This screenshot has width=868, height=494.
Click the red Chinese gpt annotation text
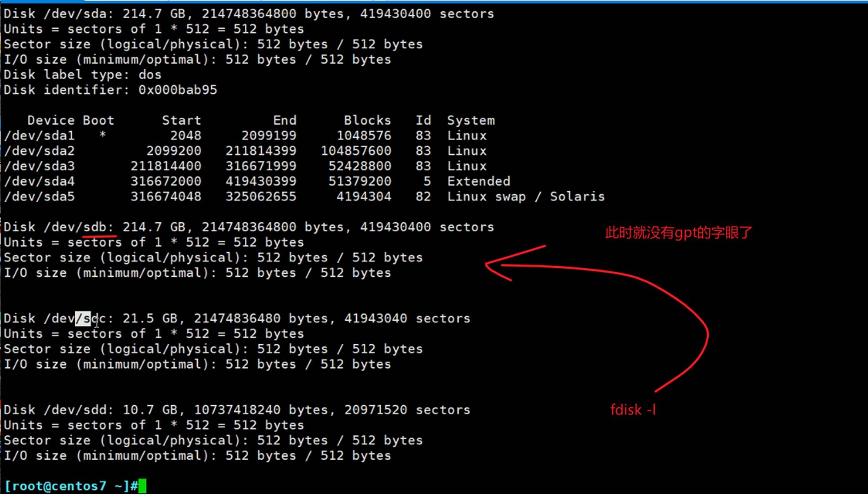[678, 233]
